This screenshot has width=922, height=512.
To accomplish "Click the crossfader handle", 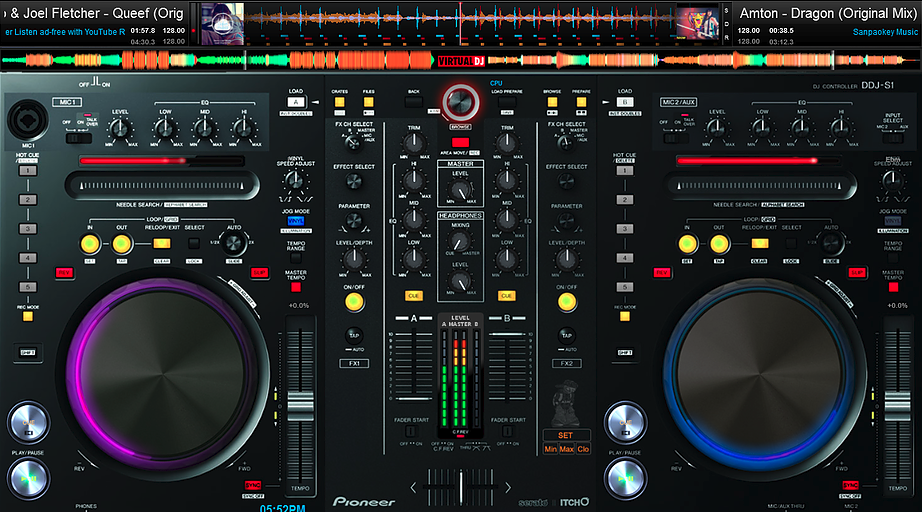I will point(460,487).
